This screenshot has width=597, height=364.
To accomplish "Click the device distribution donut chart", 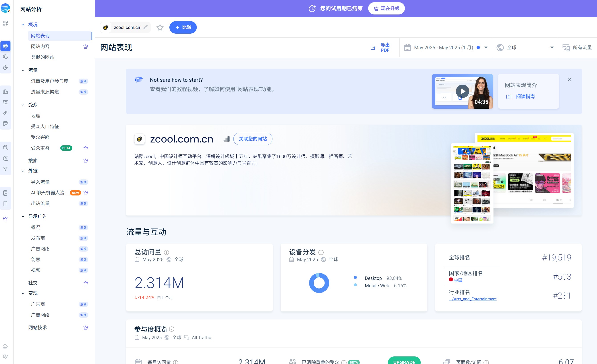I will click(x=319, y=283).
